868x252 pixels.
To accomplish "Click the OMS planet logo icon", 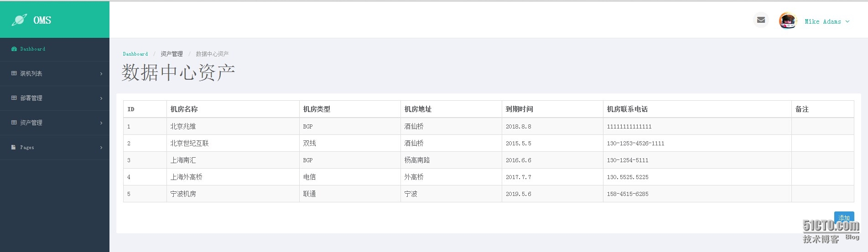I will [x=19, y=20].
